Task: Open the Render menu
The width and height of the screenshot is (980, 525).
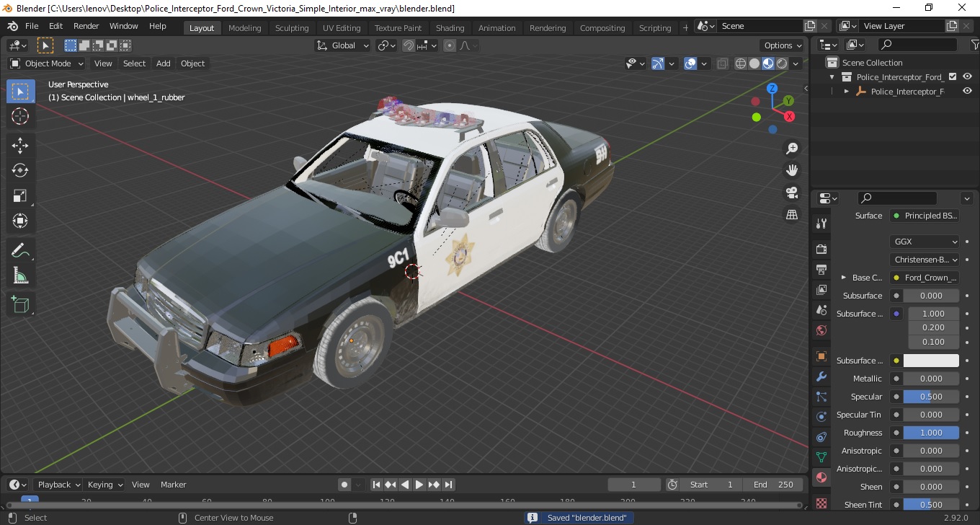Action: tap(86, 26)
